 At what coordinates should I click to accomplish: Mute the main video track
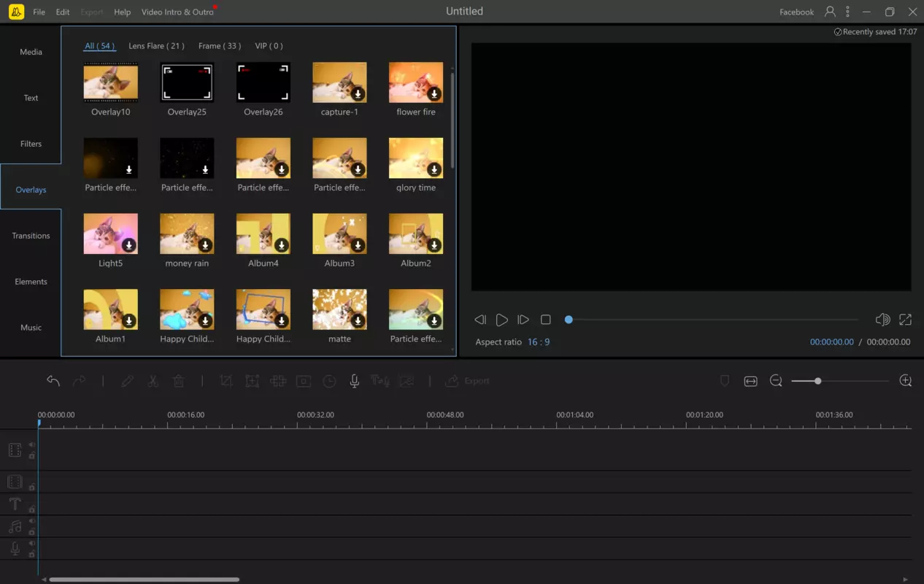coord(31,445)
